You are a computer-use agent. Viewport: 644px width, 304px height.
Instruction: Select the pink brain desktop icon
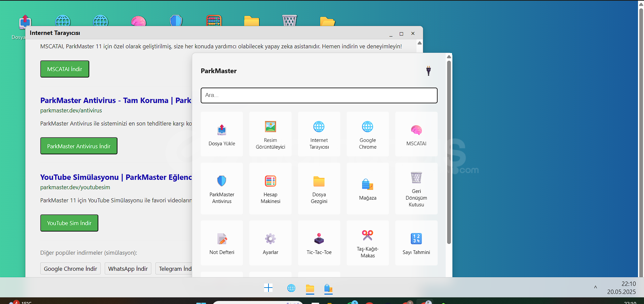(139, 21)
